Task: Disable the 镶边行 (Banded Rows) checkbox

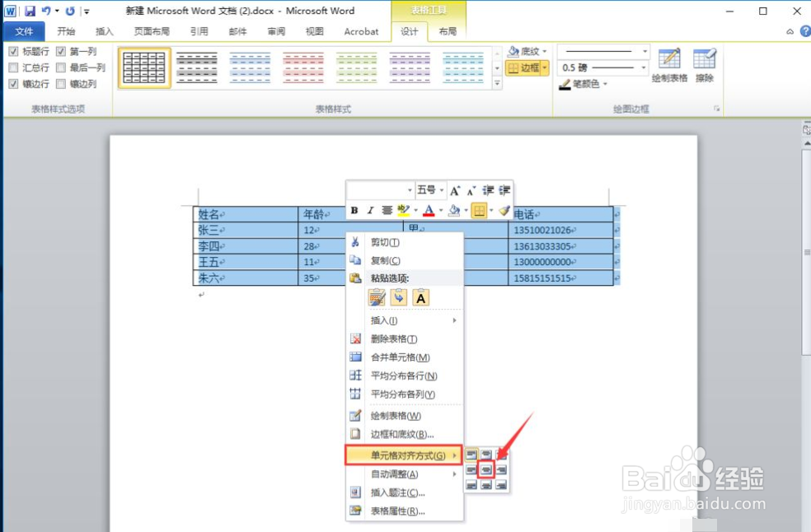Action: tap(13, 83)
